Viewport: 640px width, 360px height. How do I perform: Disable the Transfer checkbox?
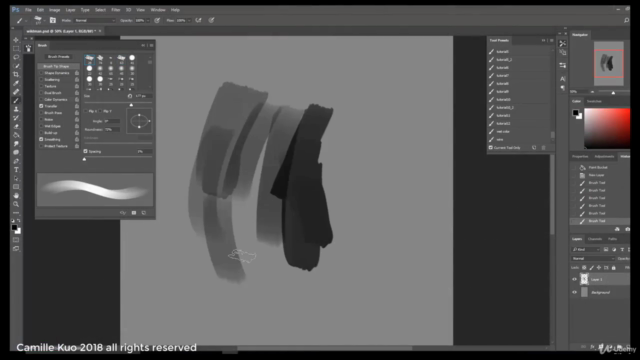[x=41, y=106]
